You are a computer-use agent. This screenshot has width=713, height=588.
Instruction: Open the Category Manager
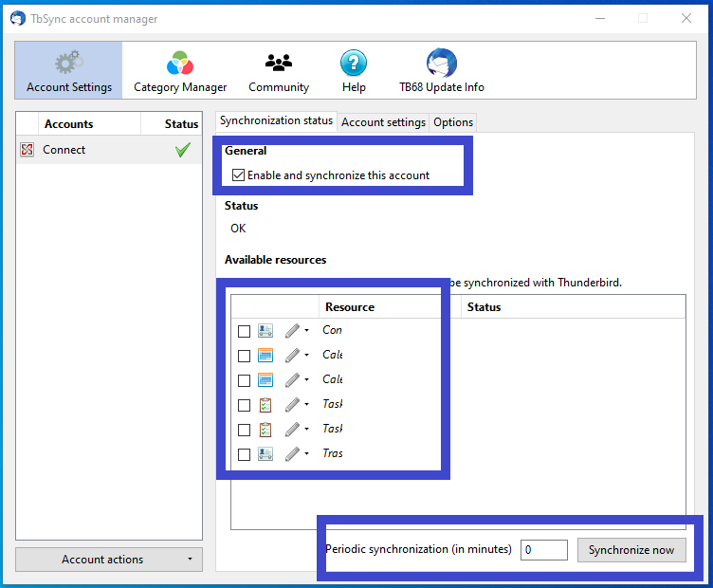point(180,70)
